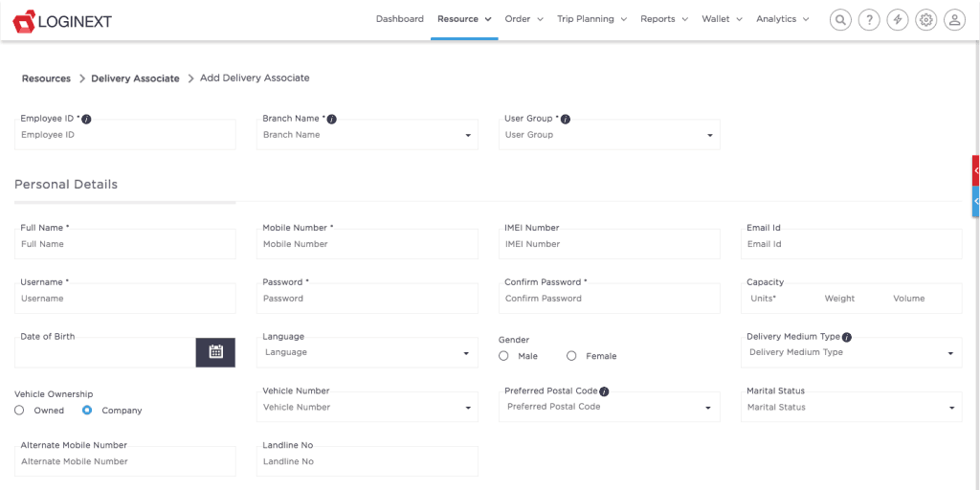Click the lightning bolt quick actions icon
This screenshot has width=980, height=490.
[897, 19]
